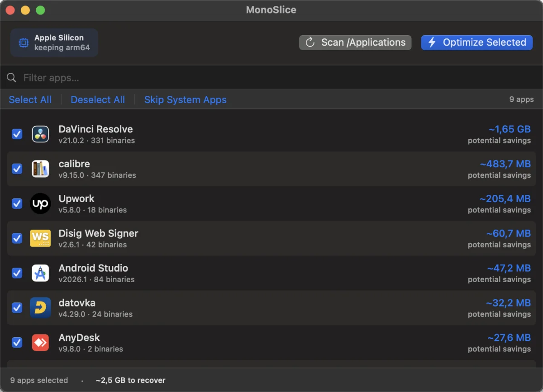Click the calibre app name
Screen dimensions: 543x392
point(74,164)
